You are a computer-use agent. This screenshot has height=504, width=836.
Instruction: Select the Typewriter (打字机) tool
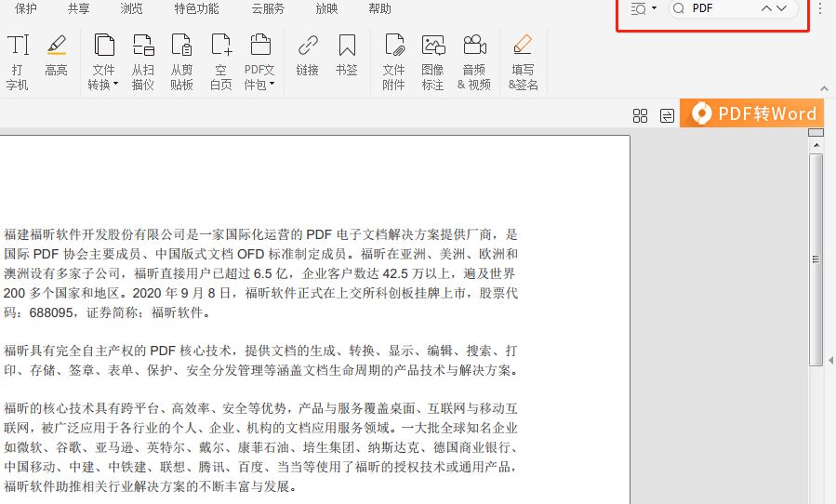tap(18, 62)
